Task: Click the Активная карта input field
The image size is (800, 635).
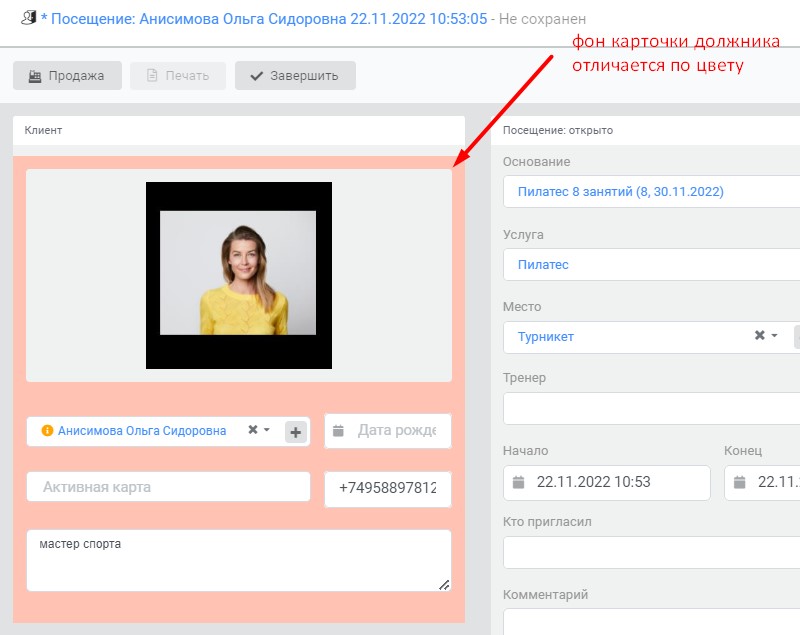Action: coord(168,487)
